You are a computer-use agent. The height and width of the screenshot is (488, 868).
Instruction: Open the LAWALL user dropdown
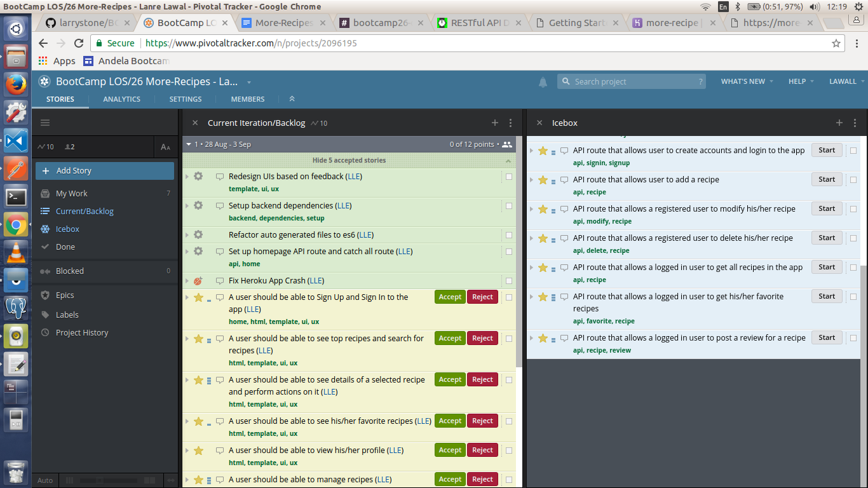(846, 81)
